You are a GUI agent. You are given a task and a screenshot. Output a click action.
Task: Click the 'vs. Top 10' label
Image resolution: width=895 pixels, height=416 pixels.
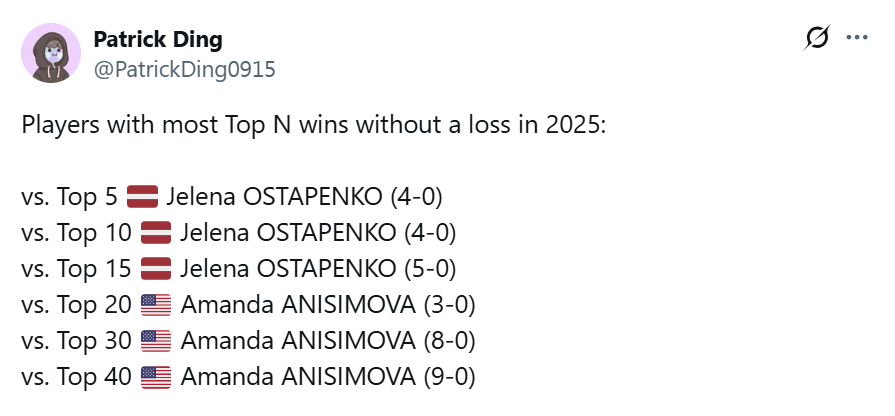click(x=76, y=233)
